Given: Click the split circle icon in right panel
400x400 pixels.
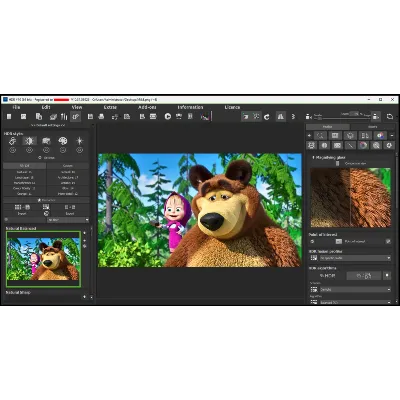Looking at the screenshot, I should click(x=324, y=145).
